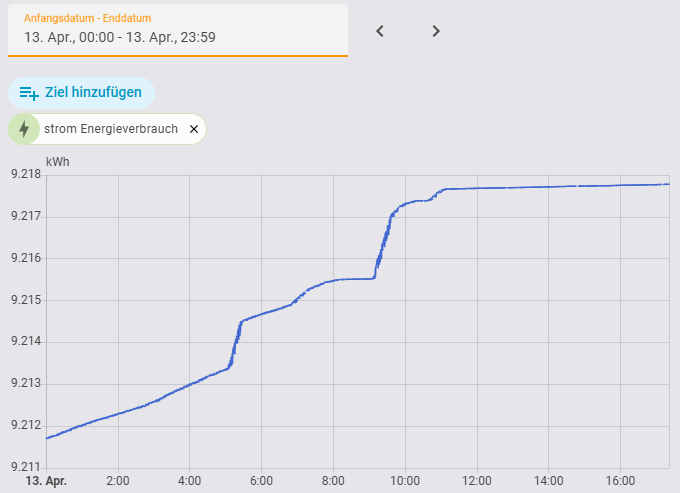The image size is (680, 493).
Task: Click the 8:00 x-axis time label
Action: (x=333, y=479)
